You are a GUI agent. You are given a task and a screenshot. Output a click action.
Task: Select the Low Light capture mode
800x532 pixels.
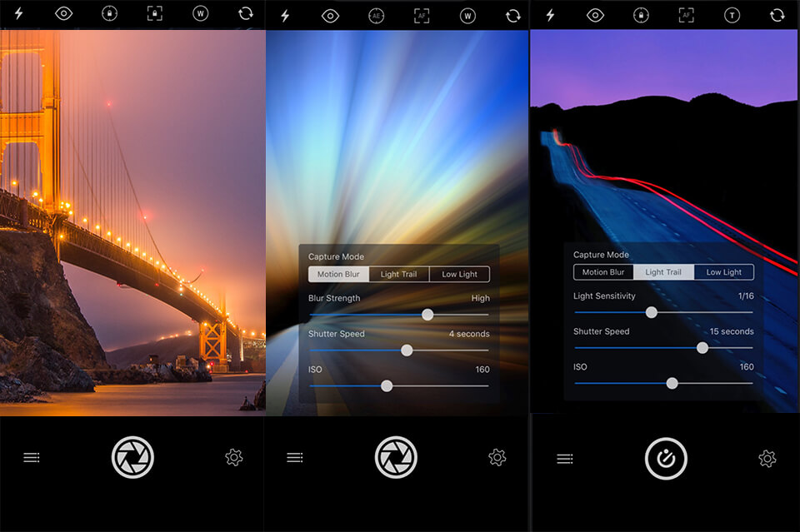[459, 274]
